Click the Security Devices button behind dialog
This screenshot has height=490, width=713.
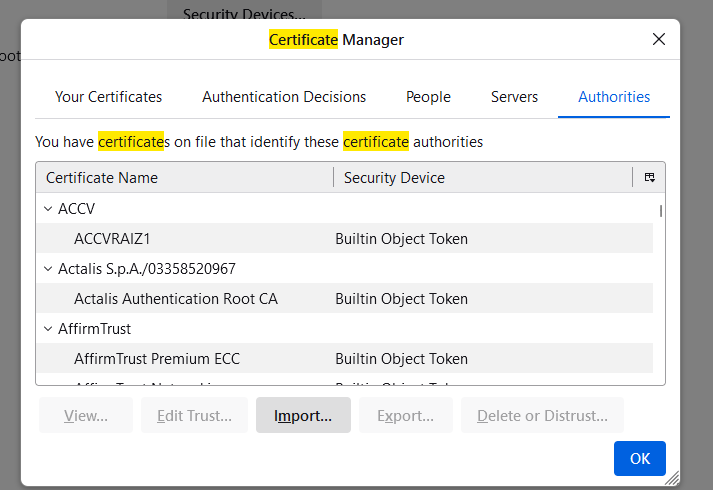point(244,14)
